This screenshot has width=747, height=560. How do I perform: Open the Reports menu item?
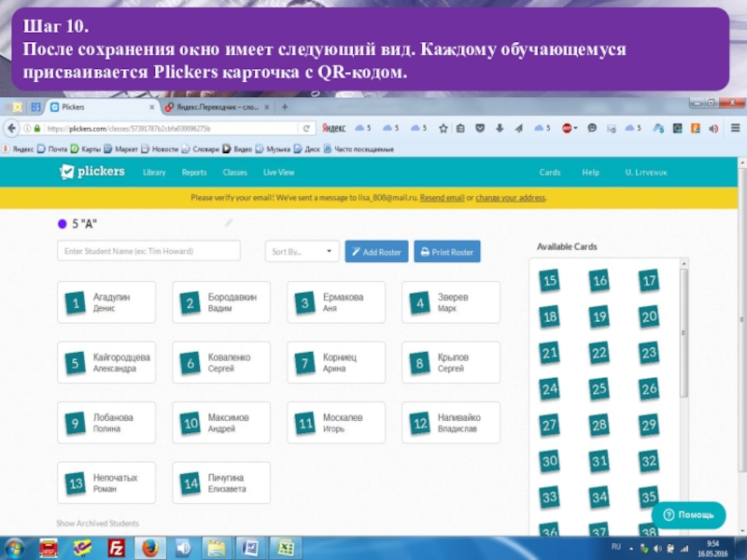point(194,173)
